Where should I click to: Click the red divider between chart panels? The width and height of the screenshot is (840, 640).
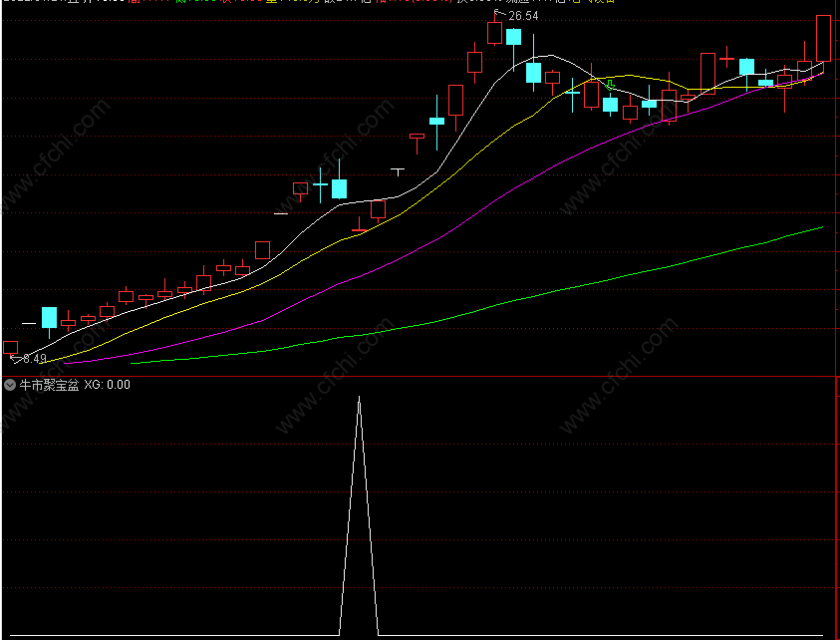tap(420, 377)
